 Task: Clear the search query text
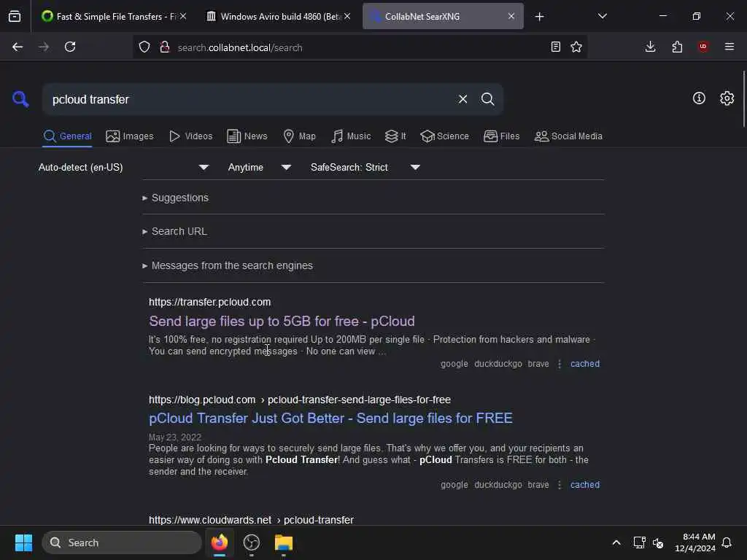click(x=462, y=99)
